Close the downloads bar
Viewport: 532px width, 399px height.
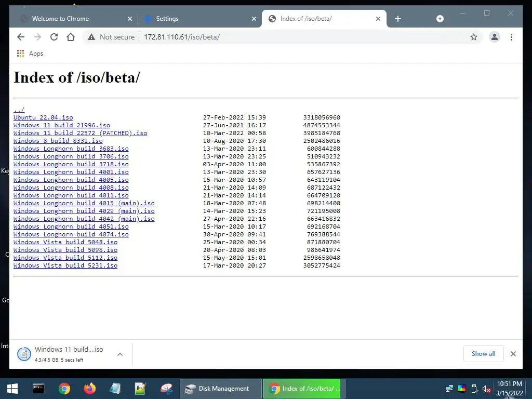513,354
